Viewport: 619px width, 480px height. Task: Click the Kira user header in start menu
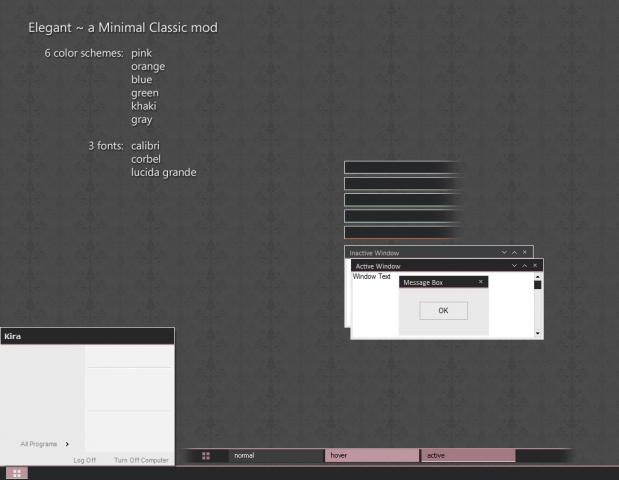click(88, 336)
